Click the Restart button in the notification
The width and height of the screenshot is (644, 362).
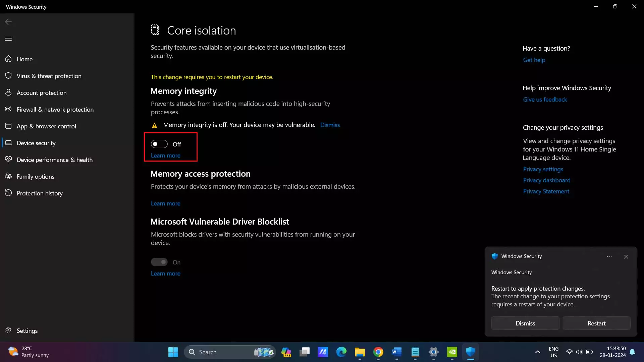click(596, 323)
